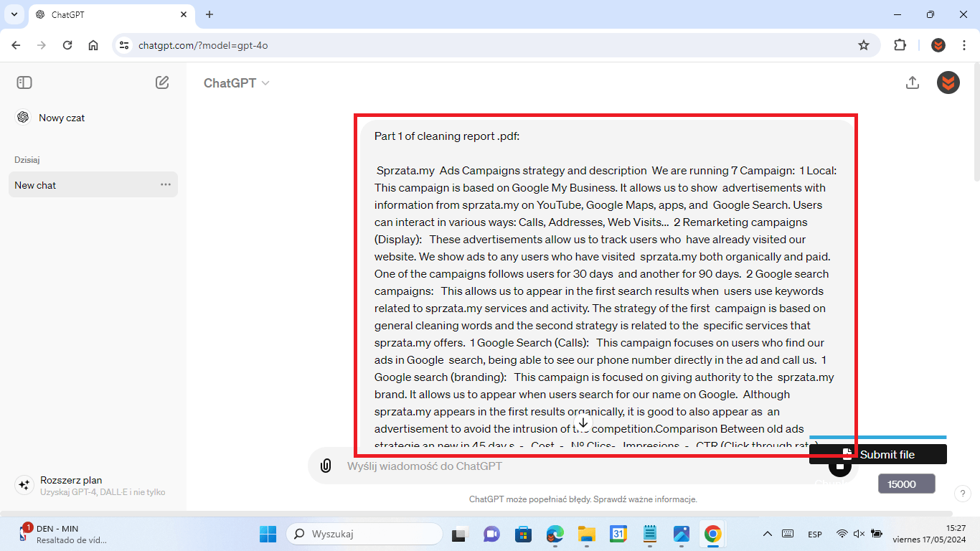Click Rozszerz plan upgrade link

pyautogui.click(x=93, y=485)
